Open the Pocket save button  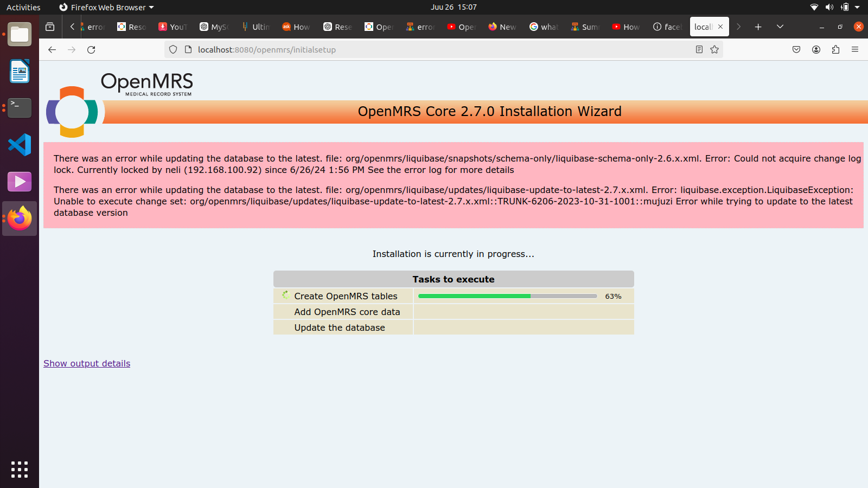(796, 49)
